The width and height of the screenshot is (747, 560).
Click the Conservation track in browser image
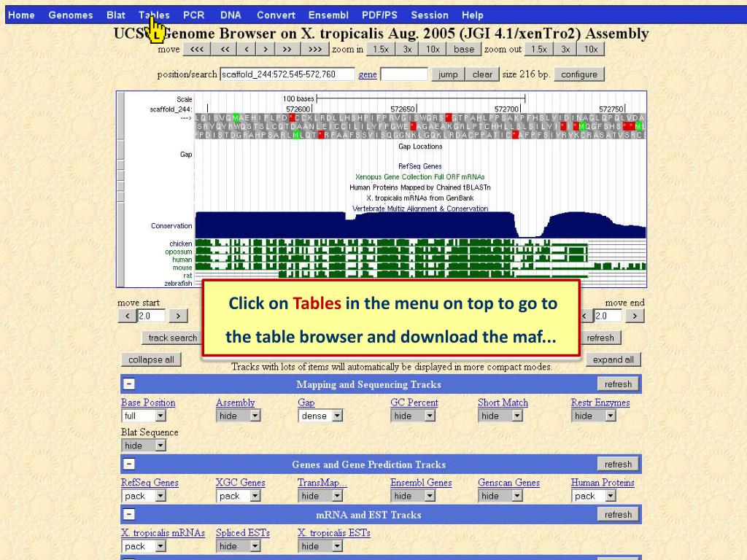tap(421, 225)
